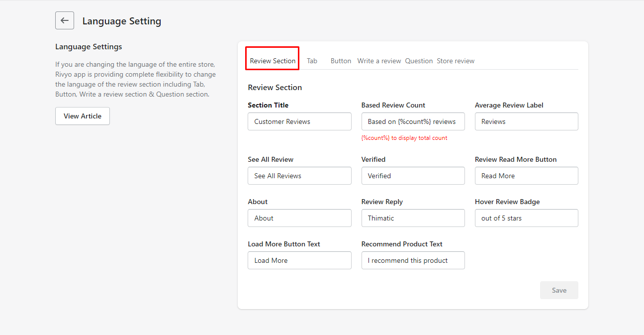Image resolution: width=644 pixels, height=335 pixels.
Task: Select the Review Section tab
Action: click(x=272, y=60)
